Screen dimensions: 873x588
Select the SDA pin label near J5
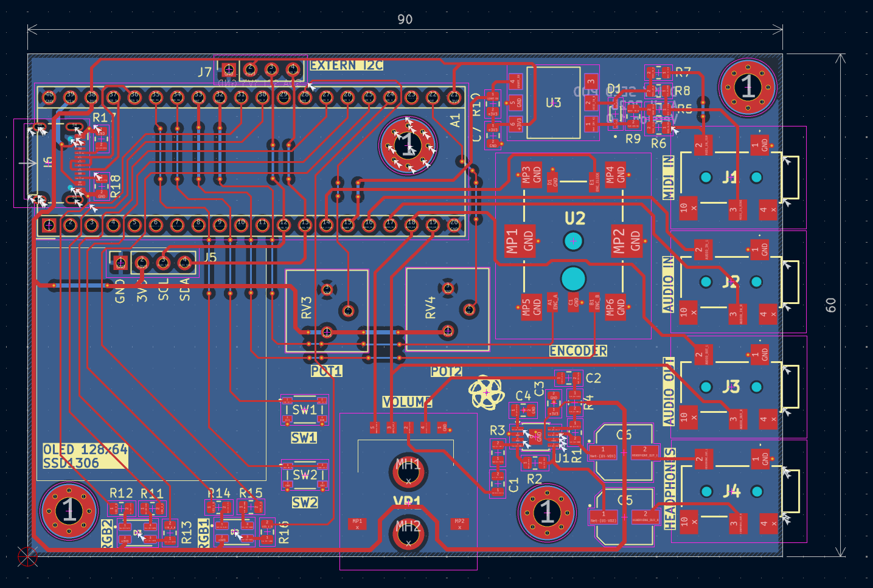click(185, 289)
